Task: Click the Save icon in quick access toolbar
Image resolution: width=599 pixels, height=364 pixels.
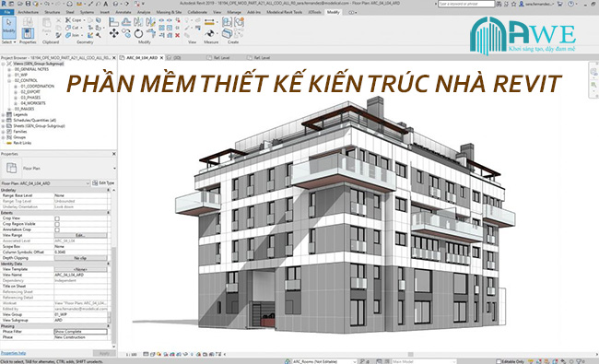Action: coord(28,4)
